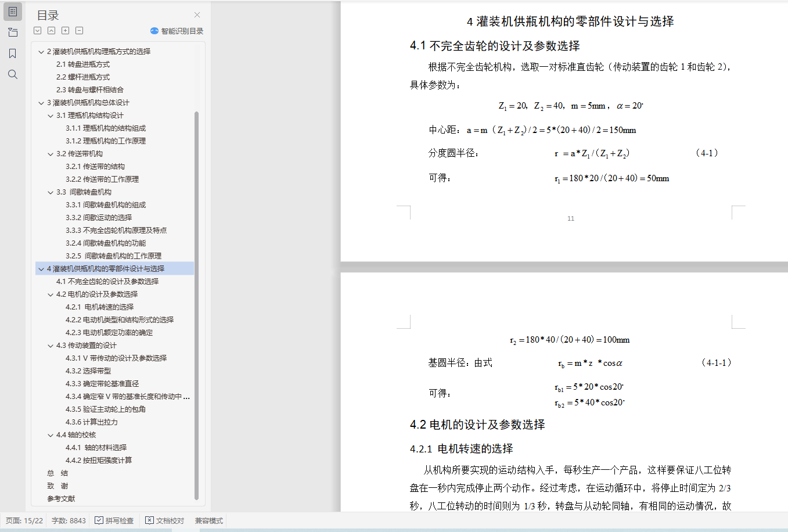Screen dimensions: 788x532
Task: Click the minus-box icon in the outline toolbar
Action: click(80, 31)
